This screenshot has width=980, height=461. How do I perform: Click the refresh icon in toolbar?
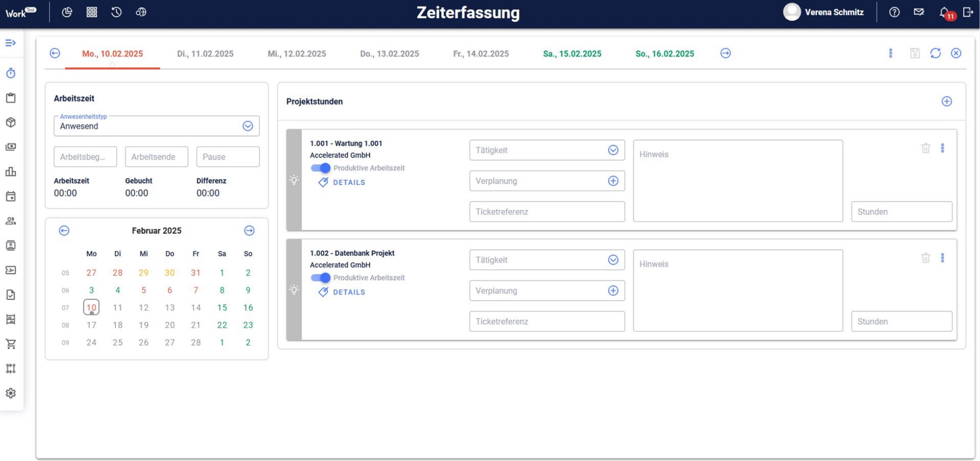(x=936, y=53)
